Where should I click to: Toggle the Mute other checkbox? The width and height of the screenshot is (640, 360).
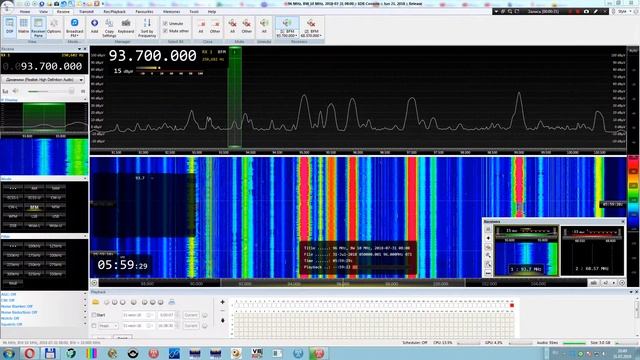[176, 31]
